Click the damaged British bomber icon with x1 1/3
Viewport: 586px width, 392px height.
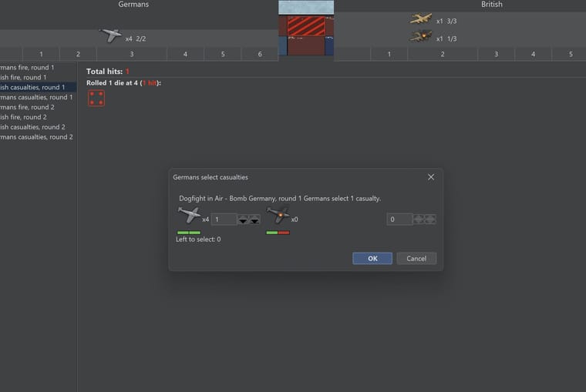click(x=421, y=36)
